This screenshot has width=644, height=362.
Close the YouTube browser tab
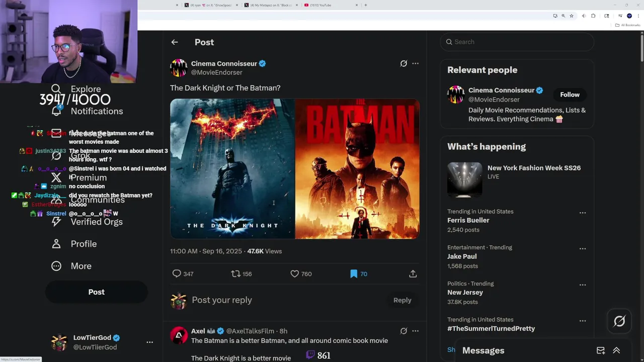(x=357, y=5)
